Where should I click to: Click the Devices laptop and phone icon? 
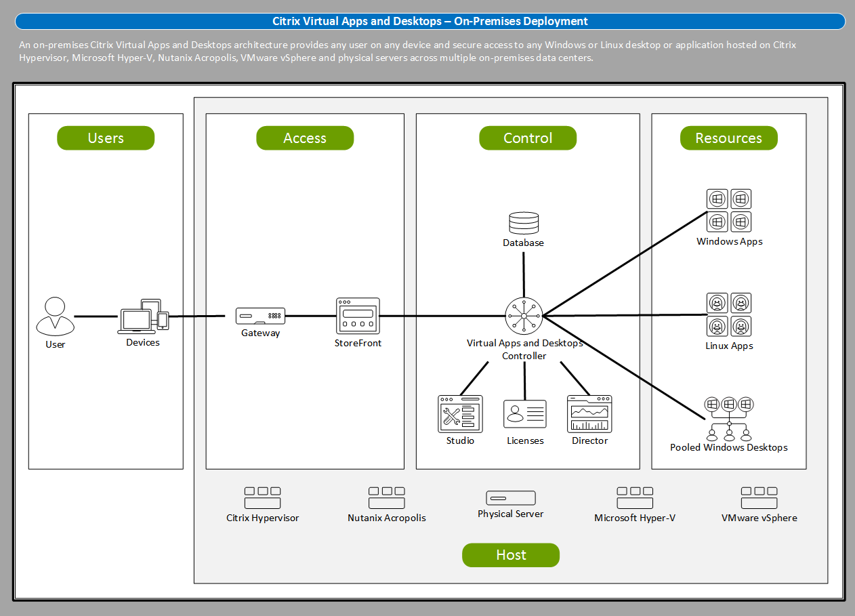coord(144,316)
